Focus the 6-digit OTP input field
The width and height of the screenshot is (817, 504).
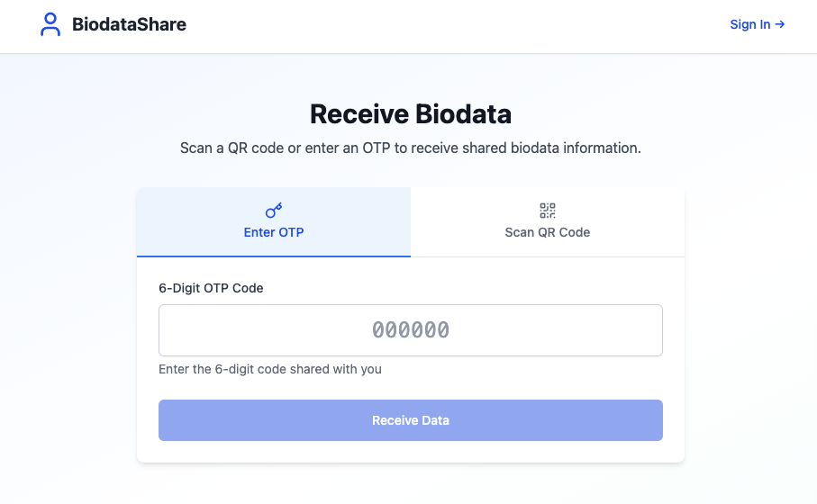[411, 330]
